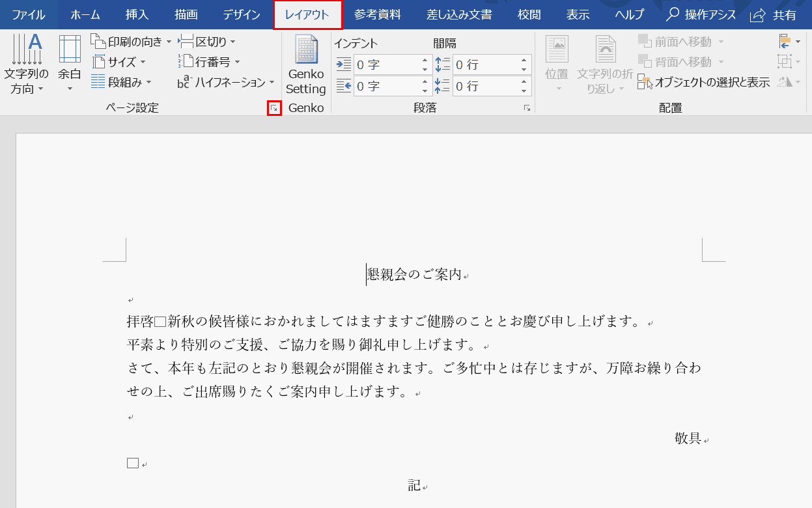Open the 文字列の方向 text direction menu
Viewport: 812px width, 508px height.
(x=26, y=64)
